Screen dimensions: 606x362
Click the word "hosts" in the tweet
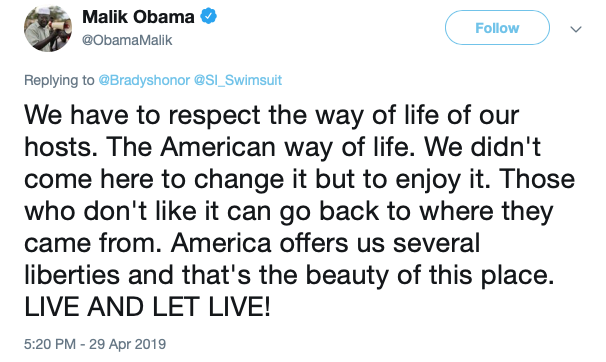(60, 147)
